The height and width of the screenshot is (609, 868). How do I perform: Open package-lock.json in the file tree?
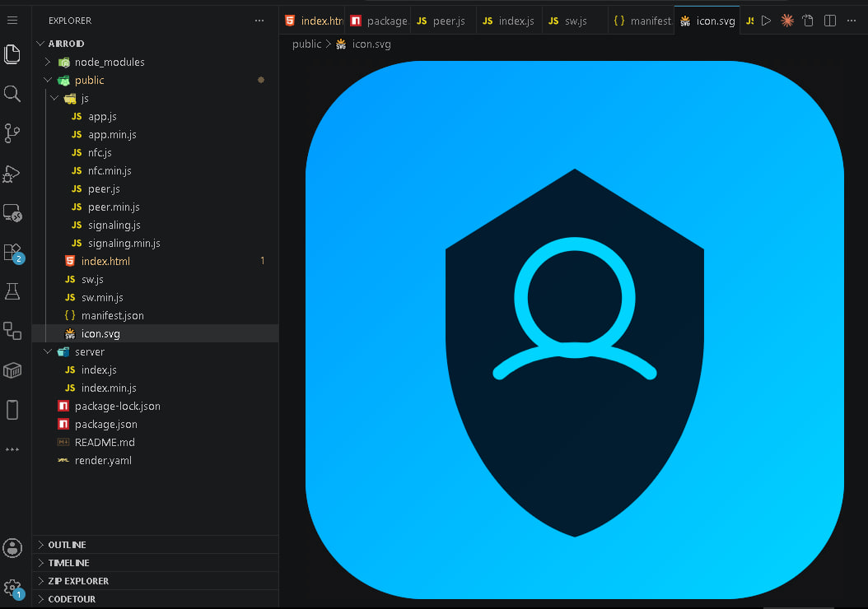tap(155, 406)
